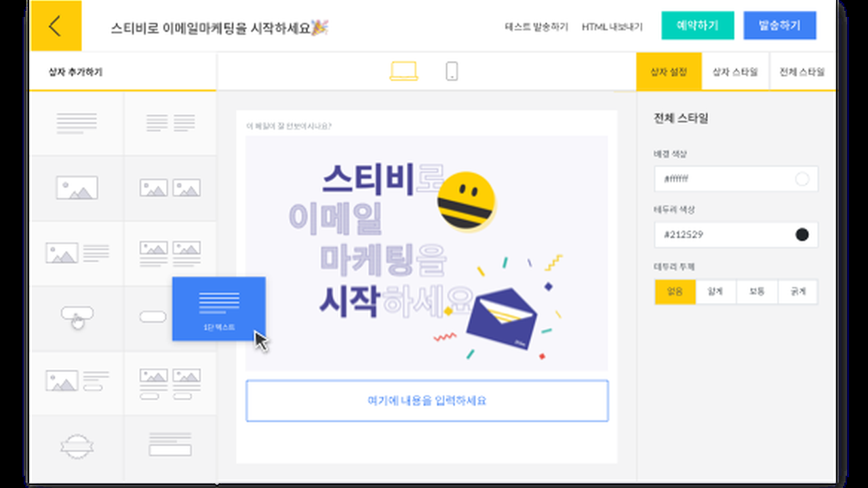Select the badge ribbon block icon

[77, 447]
